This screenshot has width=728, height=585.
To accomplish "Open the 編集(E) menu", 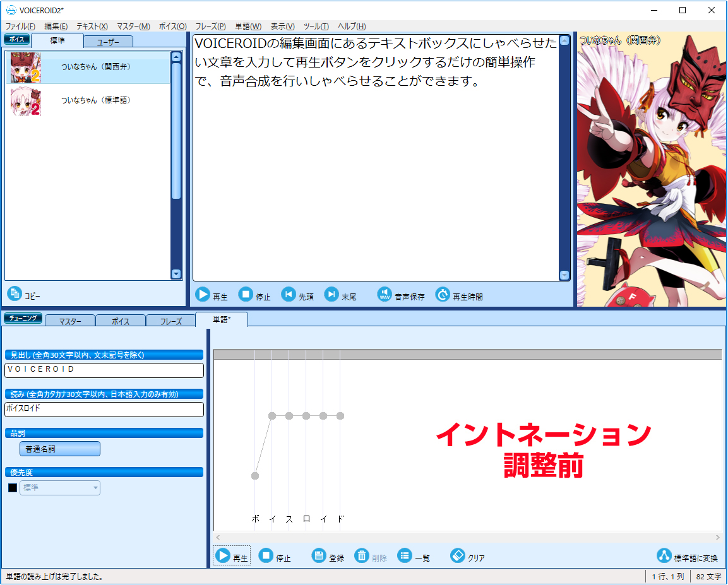I will click(x=56, y=27).
